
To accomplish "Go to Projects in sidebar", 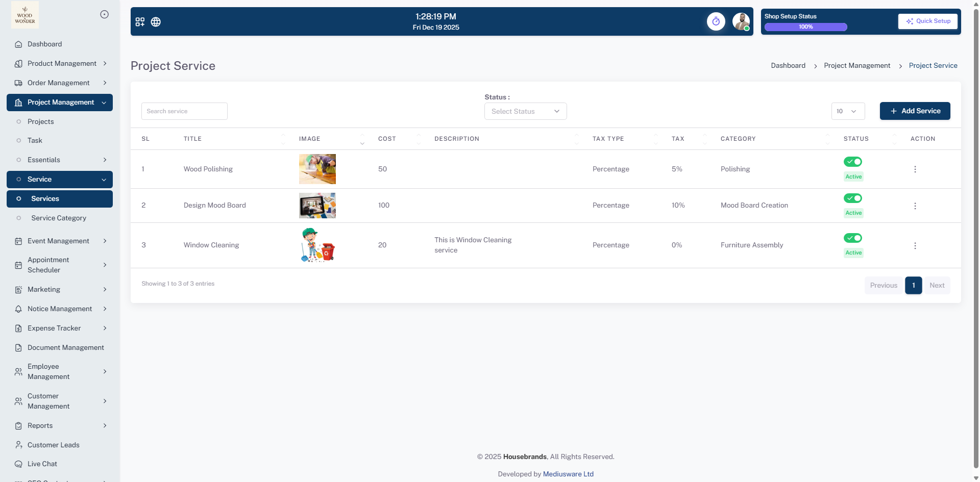I will (x=40, y=122).
